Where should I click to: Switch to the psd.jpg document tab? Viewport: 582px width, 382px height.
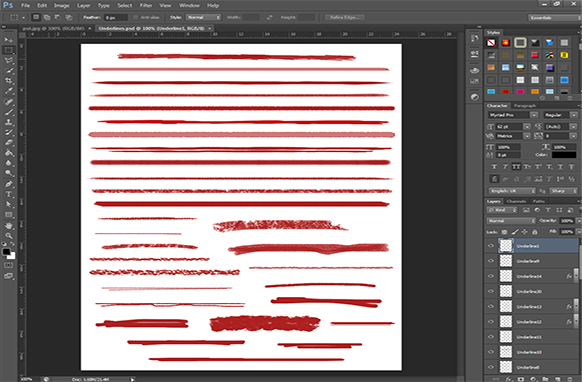[x=53, y=28]
